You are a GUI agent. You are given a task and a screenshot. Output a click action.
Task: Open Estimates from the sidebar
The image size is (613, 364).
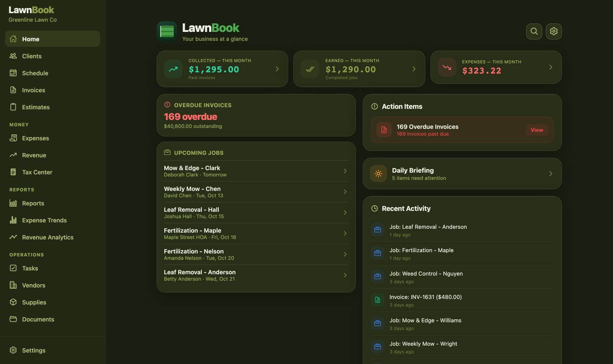(52, 107)
